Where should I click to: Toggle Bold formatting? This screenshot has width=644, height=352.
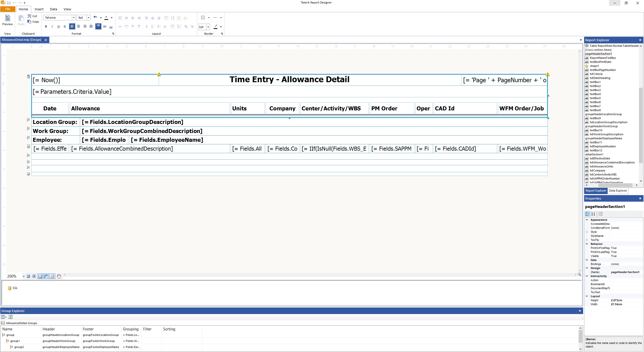(46, 26)
